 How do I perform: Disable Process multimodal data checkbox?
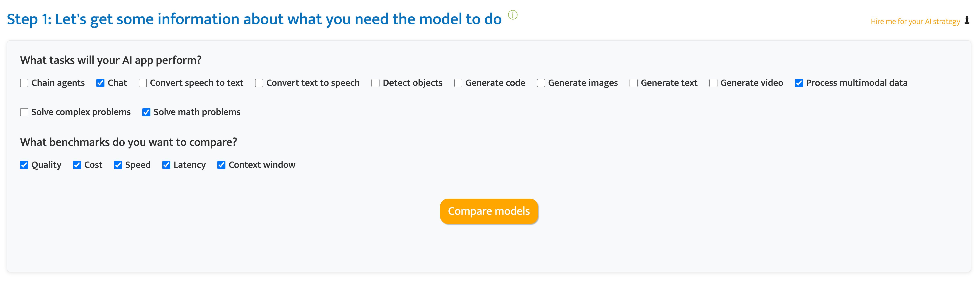point(799,83)
